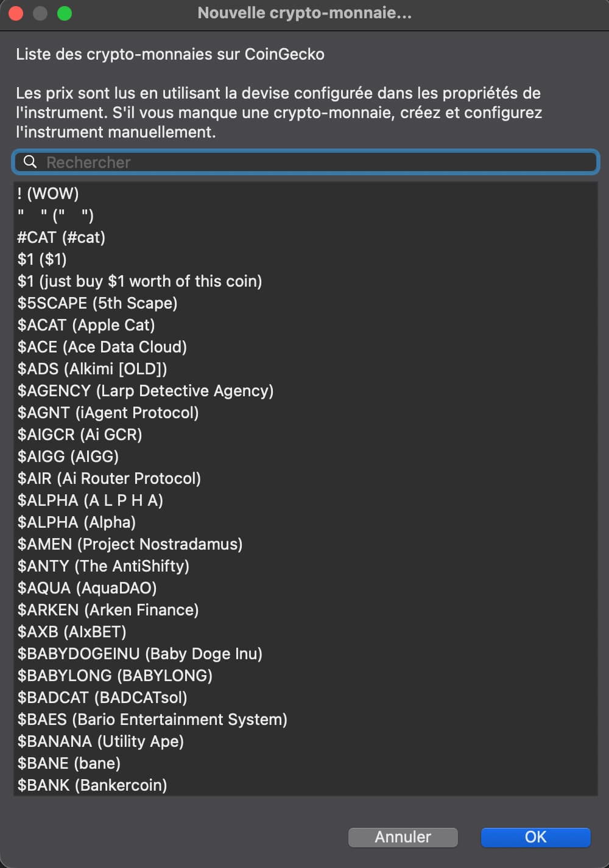This screenshot has height=868, width=609.
Task: Choose $ALPHA (A L P H A)
Action: coord(91,500)
